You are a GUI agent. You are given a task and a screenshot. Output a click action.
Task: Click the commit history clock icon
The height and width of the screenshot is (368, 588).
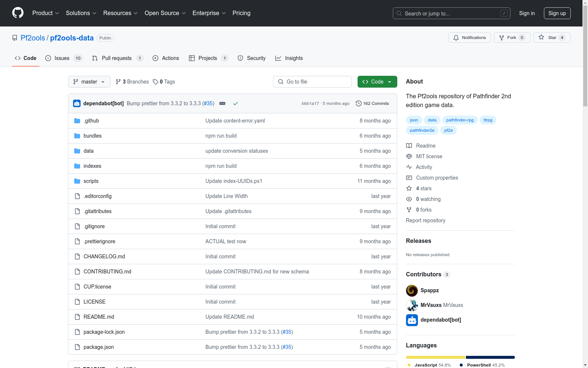(359, 103)
